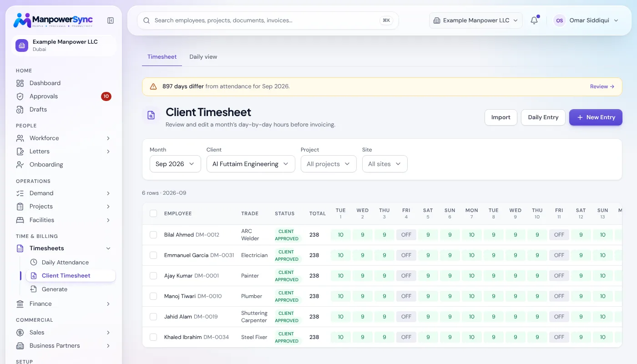Click the Daily Entry button
Image resolution: width=637 pixels, height=364 pixels.
point(543,117)
